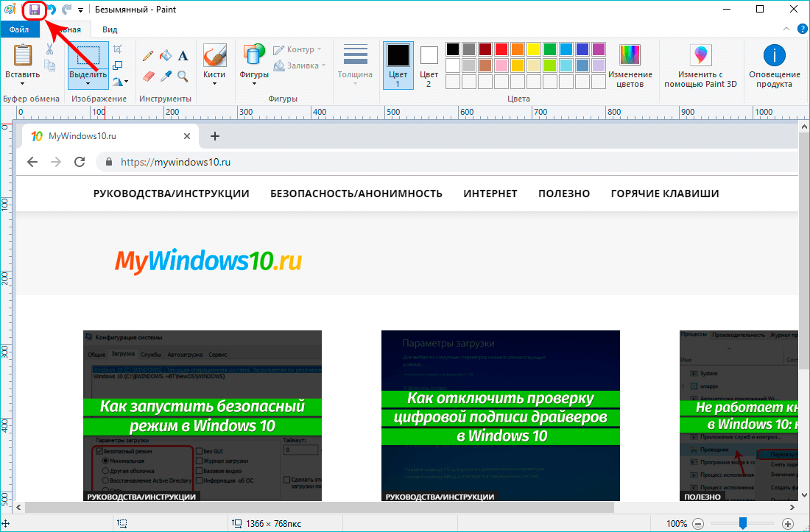810x532 pixels.
Task: Toggle Цвет 1 as the active color
Action: tap(398, 65)
